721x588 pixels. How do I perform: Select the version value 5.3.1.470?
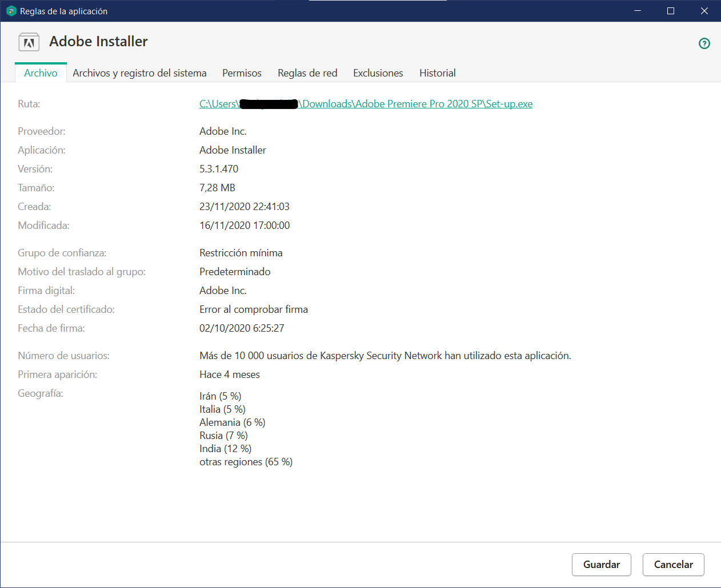[219, 169]
